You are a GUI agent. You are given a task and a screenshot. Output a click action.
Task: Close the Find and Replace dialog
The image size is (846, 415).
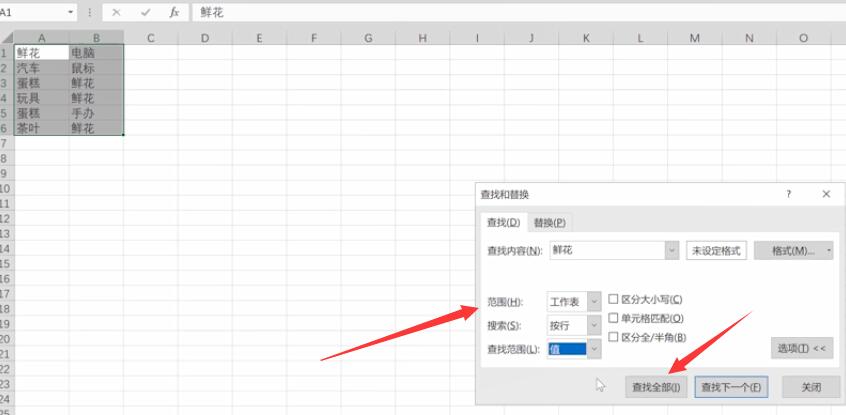(x=826, y=194)
